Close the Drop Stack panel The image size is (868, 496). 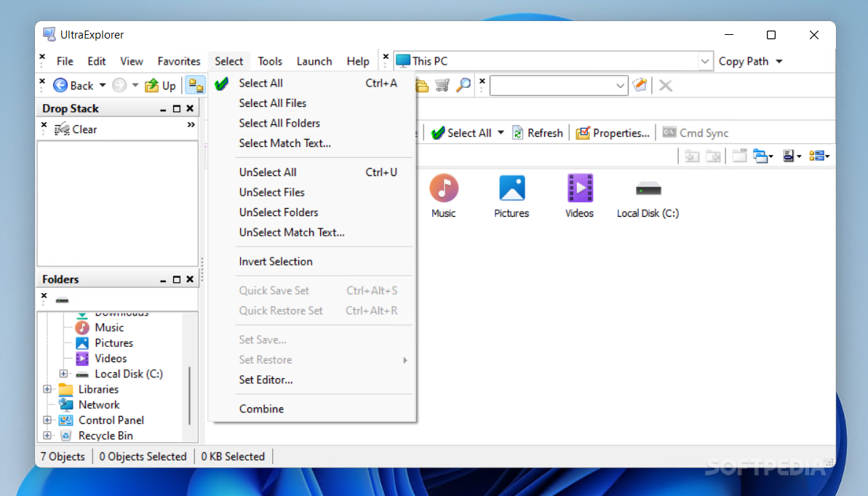[190, 108]
